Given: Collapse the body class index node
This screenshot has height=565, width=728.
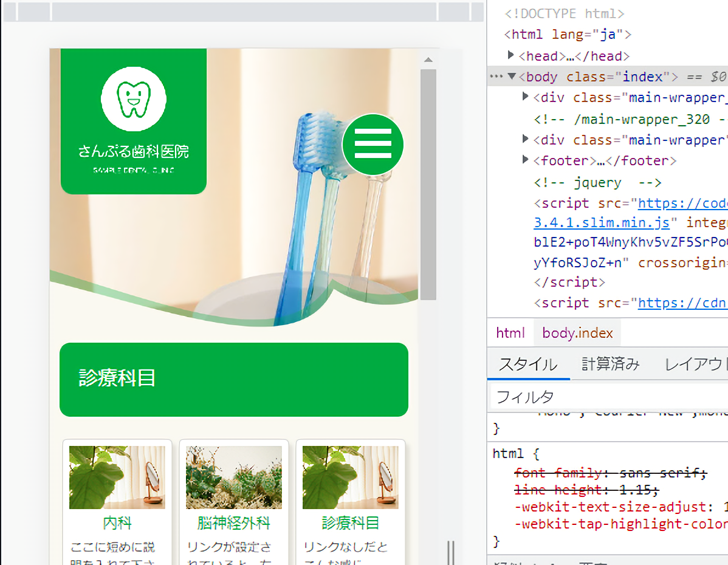Looking at the screenshot, I should [511, 77].
